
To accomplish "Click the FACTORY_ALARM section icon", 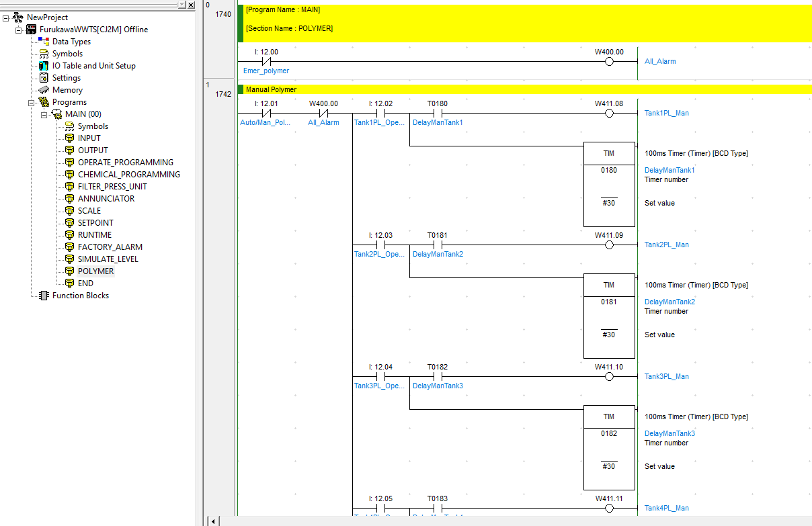I will [x=69, y=247].
